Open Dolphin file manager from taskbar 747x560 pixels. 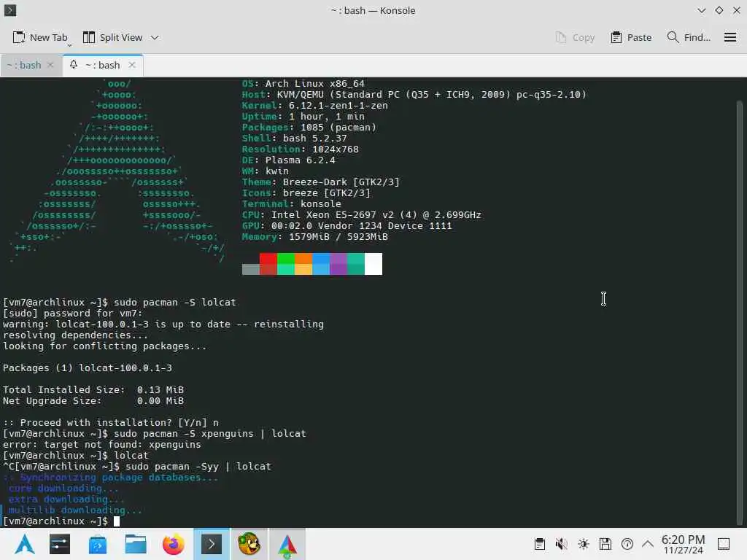pos(136,544)
